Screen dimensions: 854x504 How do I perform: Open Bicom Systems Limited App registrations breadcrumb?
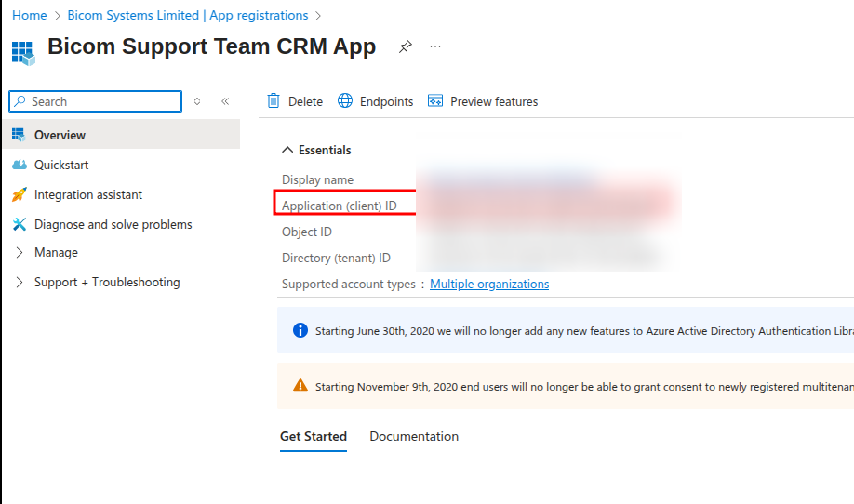point(188,15)
